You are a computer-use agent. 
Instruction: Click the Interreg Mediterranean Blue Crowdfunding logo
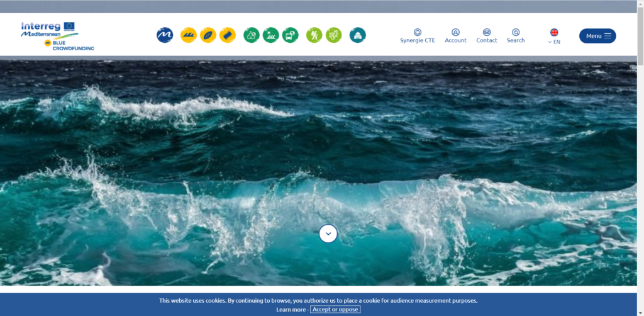(58, 36)
